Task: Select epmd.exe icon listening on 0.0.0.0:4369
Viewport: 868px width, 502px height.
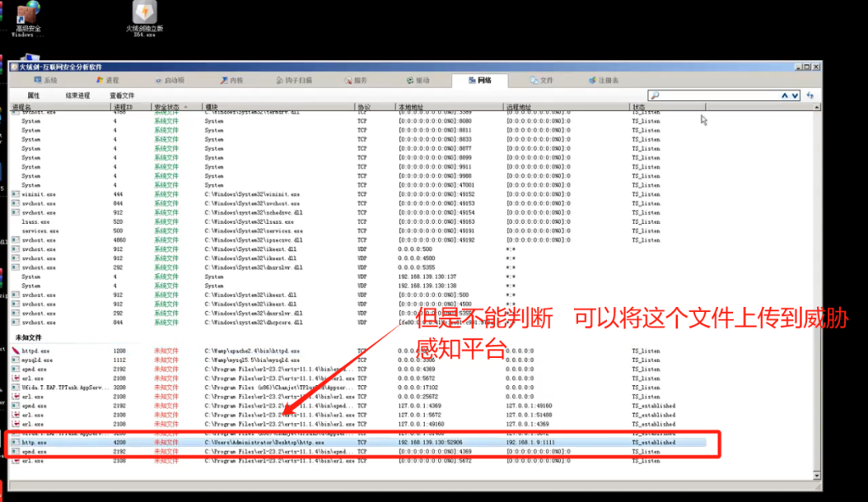Action: [x=15, y=369]
